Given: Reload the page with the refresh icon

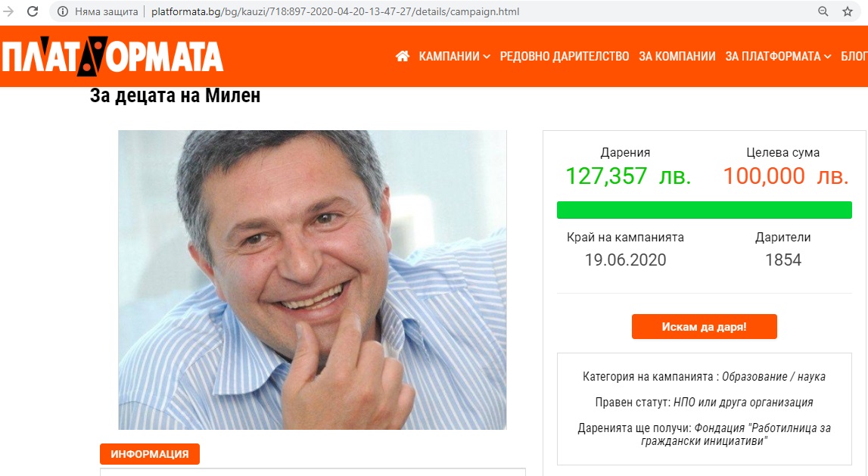Looking at the screenshot, I should click(33, 11).
